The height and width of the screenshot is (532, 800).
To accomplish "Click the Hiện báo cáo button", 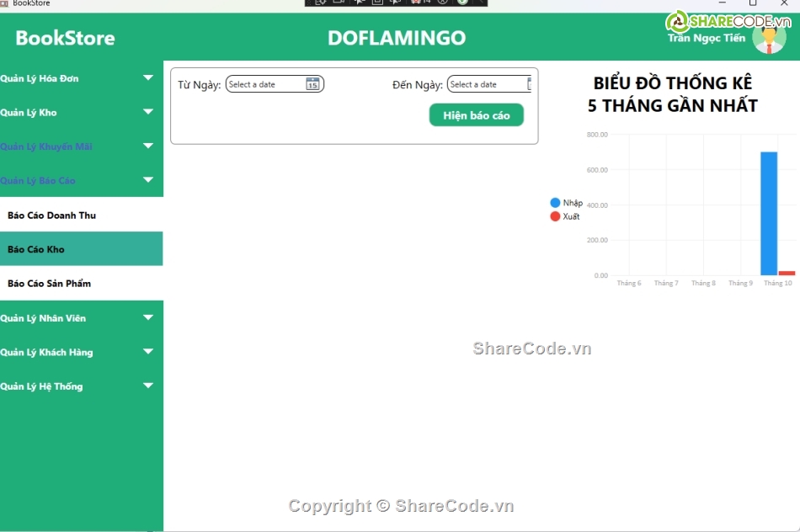I will [x=477, y=115].
